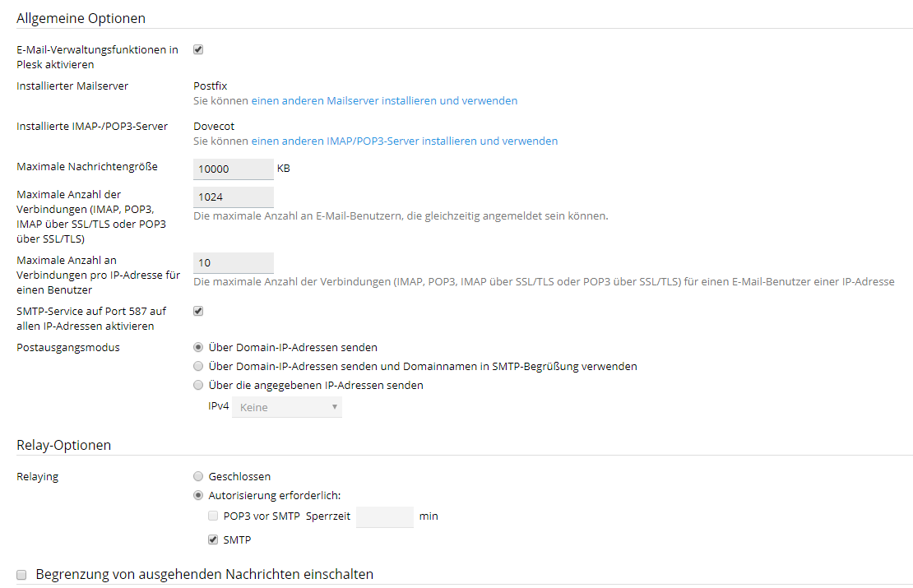Focus the maximum connections field showing 1024
913x588 pixels.
tap(233, 197)
